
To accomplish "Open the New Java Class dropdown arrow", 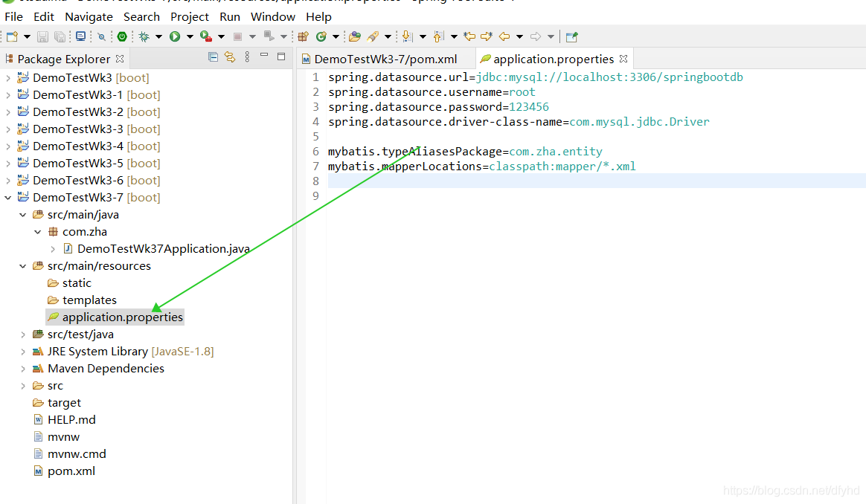I will (x=336, y=37).
